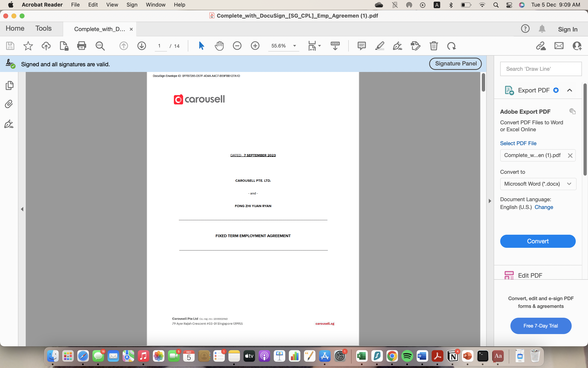Choose the Selection arrow tool
588x368 pixels.
tap(201, 46)
